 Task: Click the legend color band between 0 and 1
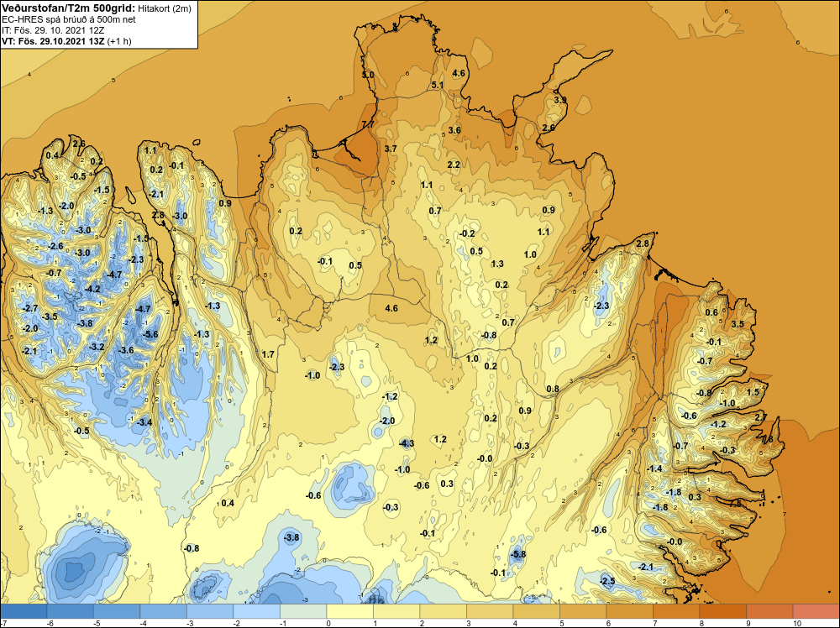(349, 611)
